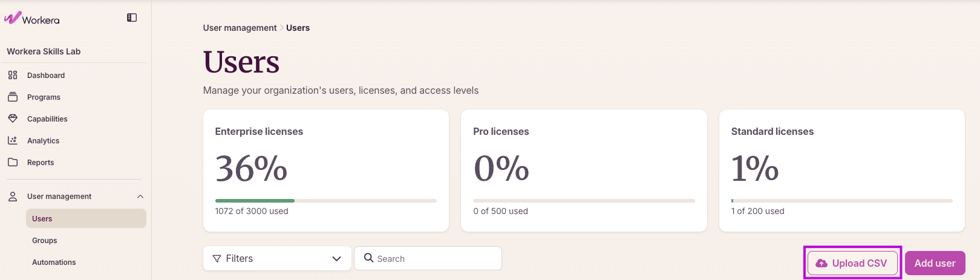The height and width of the screenshot is (280, 980).
Task: Click the User management breadcrumb link
Action: (x=240, y=28)
